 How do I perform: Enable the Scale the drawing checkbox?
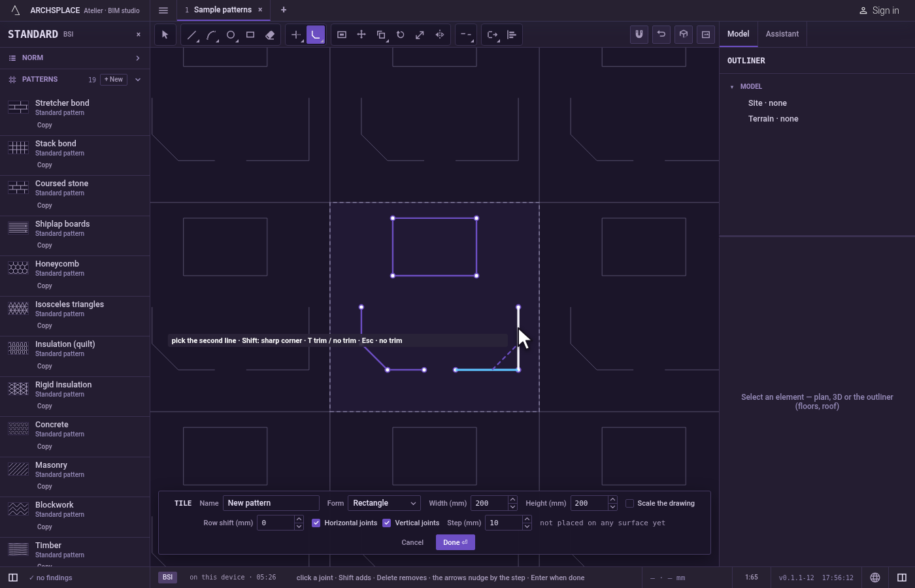click(629, 503)
